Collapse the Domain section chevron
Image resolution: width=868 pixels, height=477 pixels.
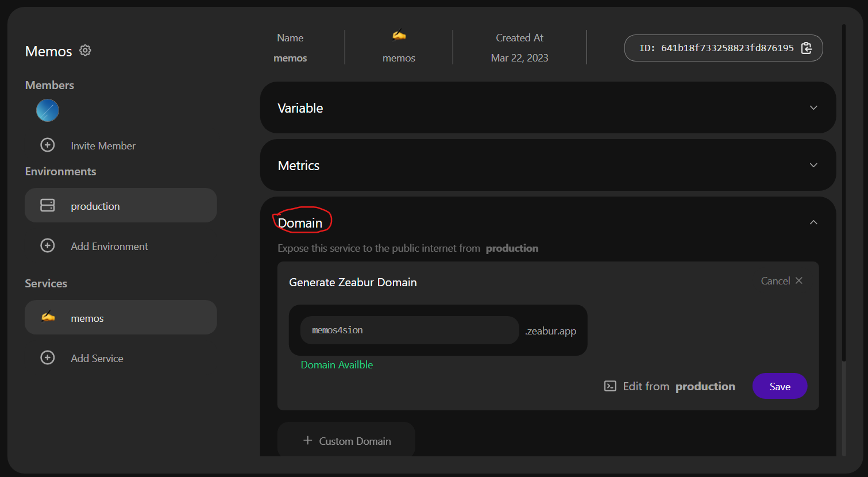tap(813, 222)
